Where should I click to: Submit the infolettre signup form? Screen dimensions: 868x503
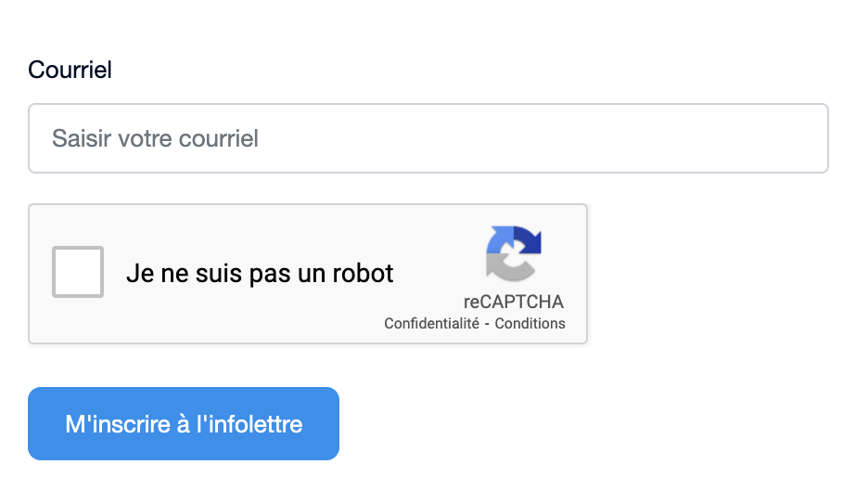(184, 424)
